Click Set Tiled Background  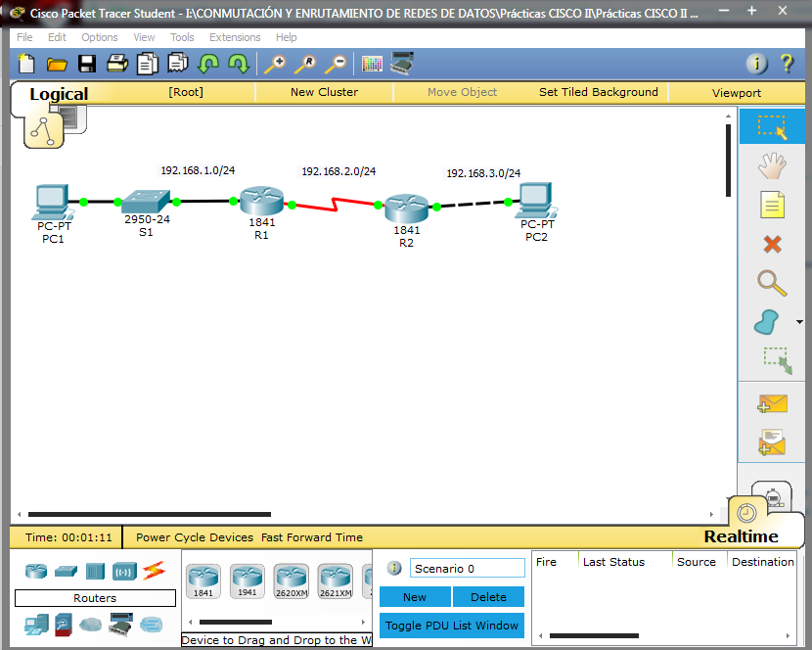[x=598, y=92]
